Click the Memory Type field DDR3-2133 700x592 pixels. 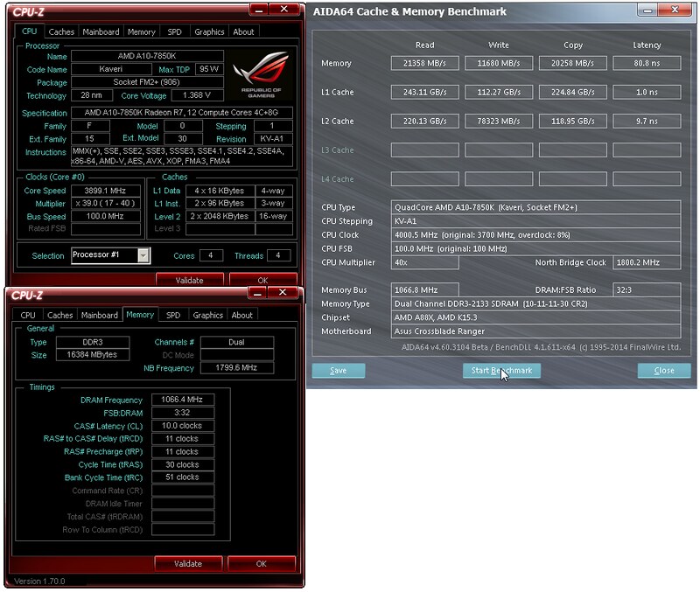click(535, 303)
